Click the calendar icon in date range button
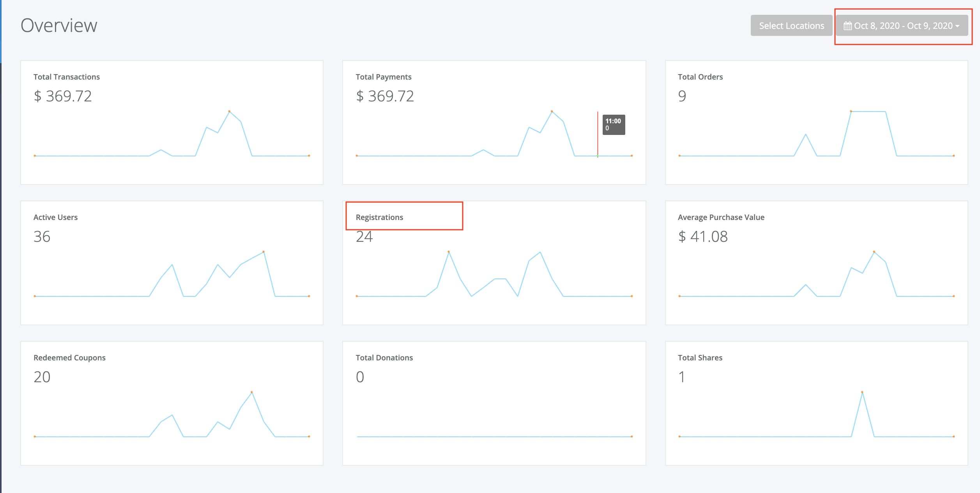 tap(847, 26)
